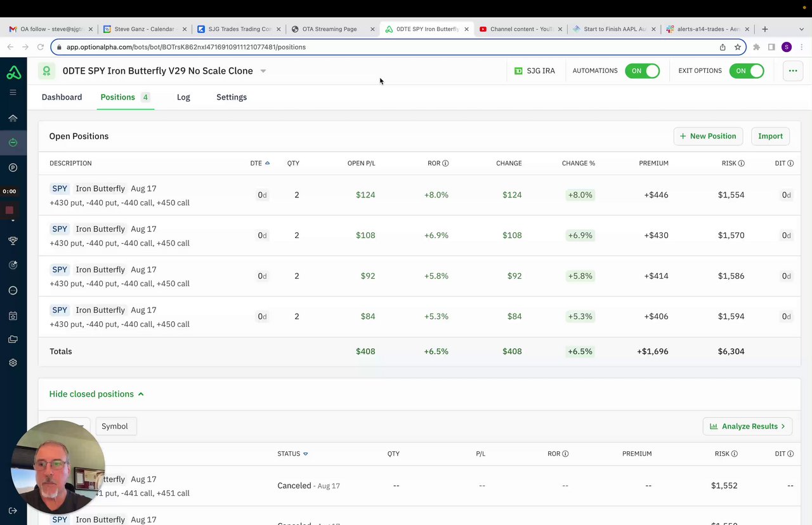Sort closed positions by STATUS column
Image resolution: width=812 pixels, height=525 pixels.
[x=292, y=454]
